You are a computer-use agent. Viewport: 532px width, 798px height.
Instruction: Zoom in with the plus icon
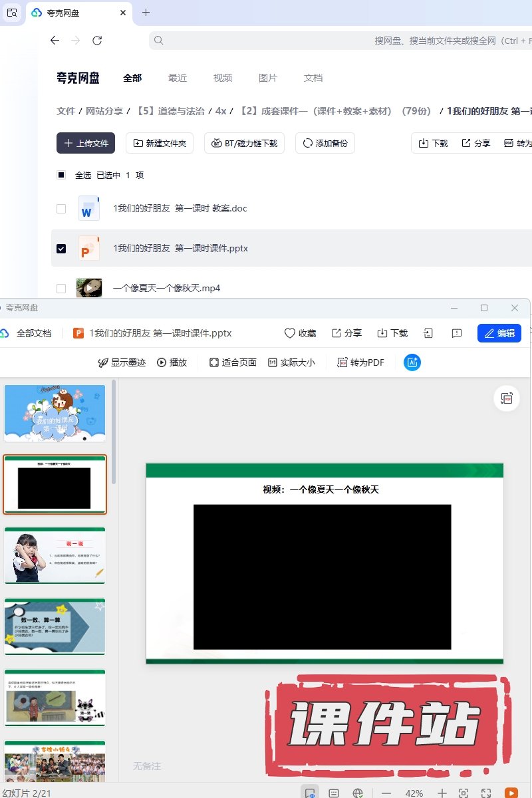(442, 793)
